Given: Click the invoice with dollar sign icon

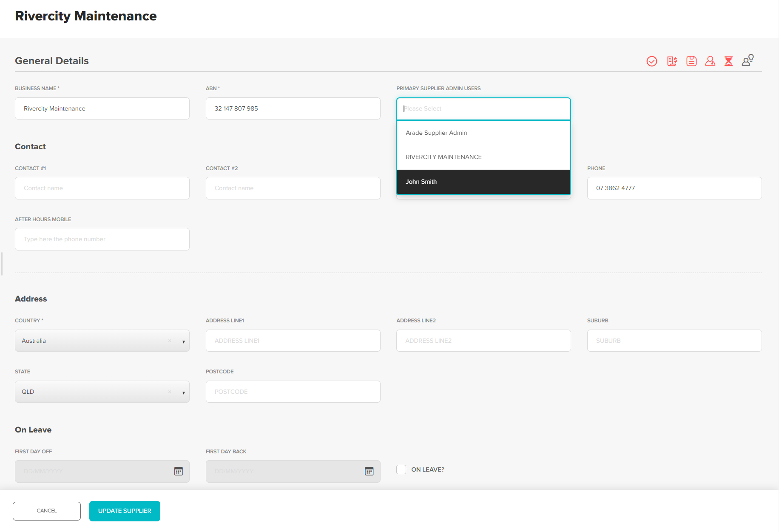Looking at the screenshot, I should pyautogui.click(x=672, y=61).
